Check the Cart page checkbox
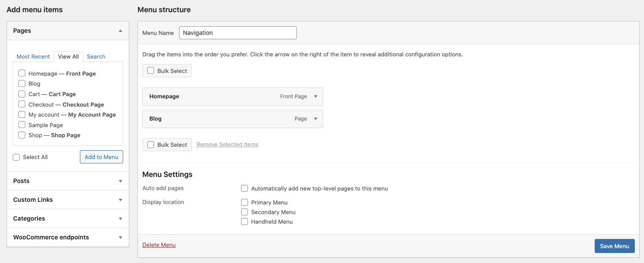This screenshot has height=263, width=644. coord(22,94)
